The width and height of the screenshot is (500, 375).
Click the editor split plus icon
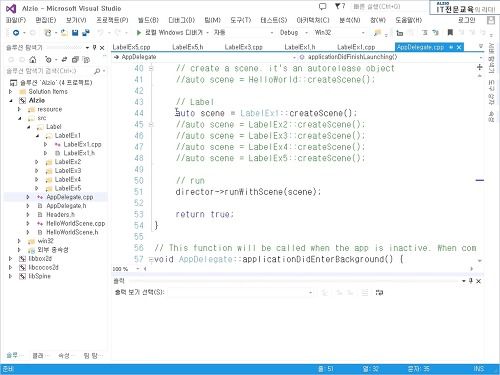479,67
